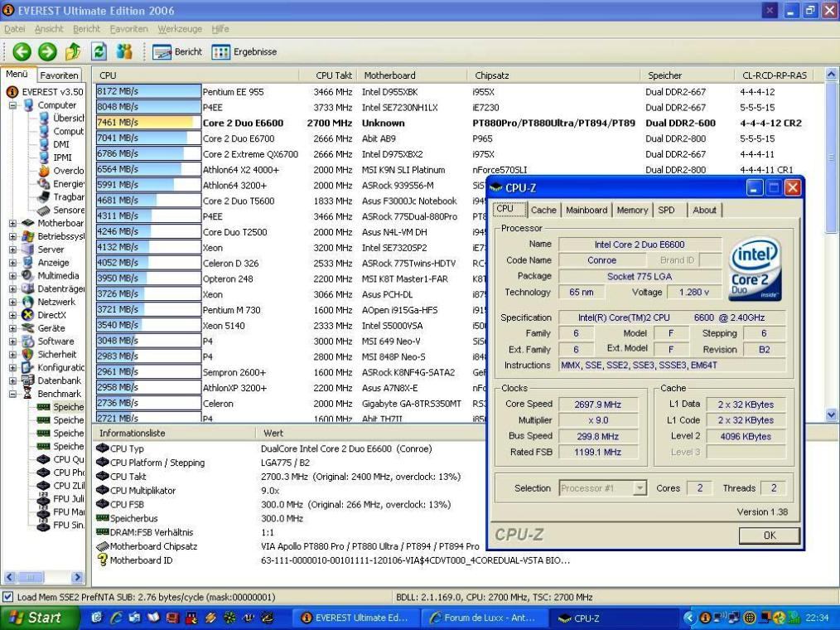Open the Werkzeuge menu
This screenshot has width=840, height=630.
click(180, 29)
